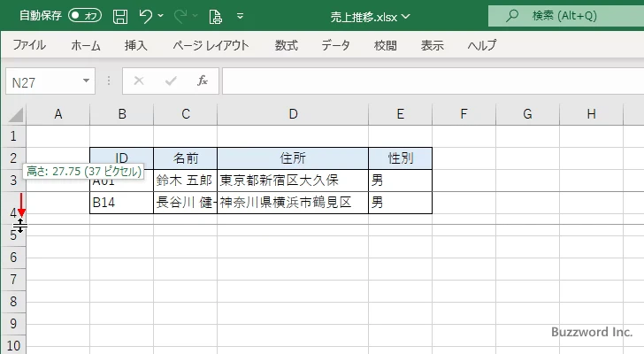Screen dimensions: 644x354
Task: Click the formula bar input area
Action: (x=425, y=81)
